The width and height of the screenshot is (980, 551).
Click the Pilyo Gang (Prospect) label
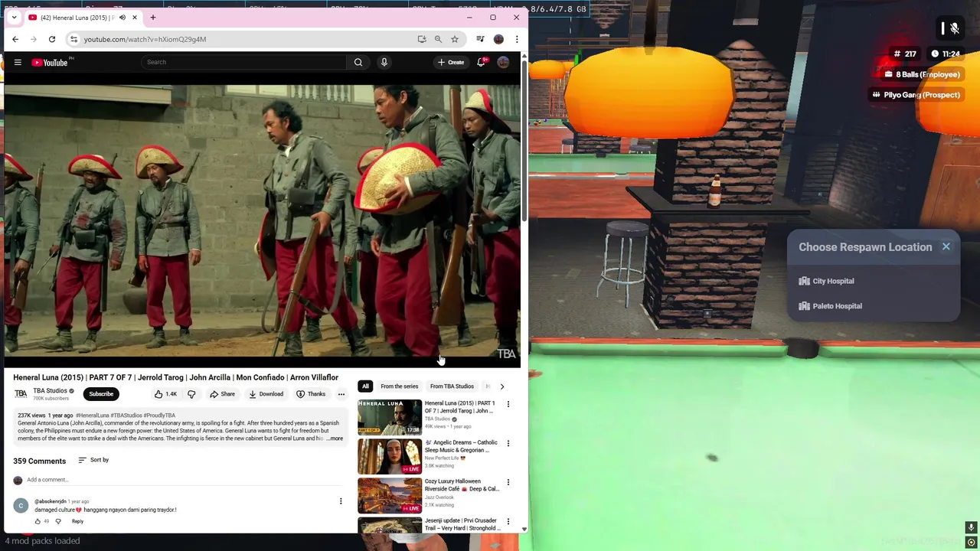click(916, 95)
